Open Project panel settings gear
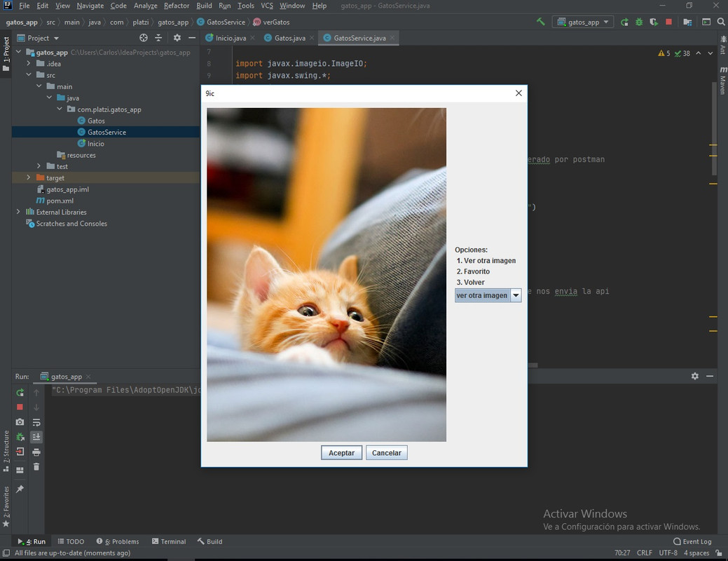The image size is (728, 561). point(177,38)
